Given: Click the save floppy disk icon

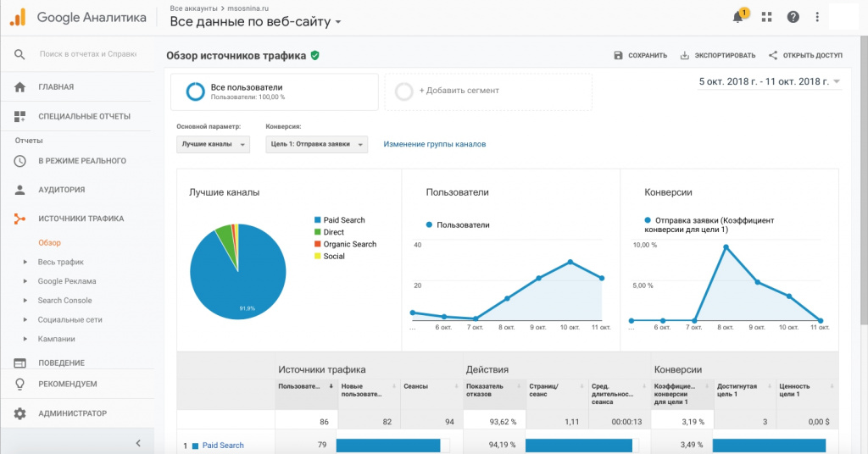Looking at the screenshot, I should [619, 56].
